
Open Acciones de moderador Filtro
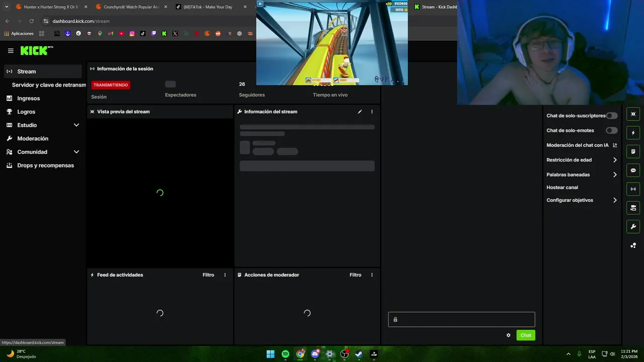[x=355, y=275]
